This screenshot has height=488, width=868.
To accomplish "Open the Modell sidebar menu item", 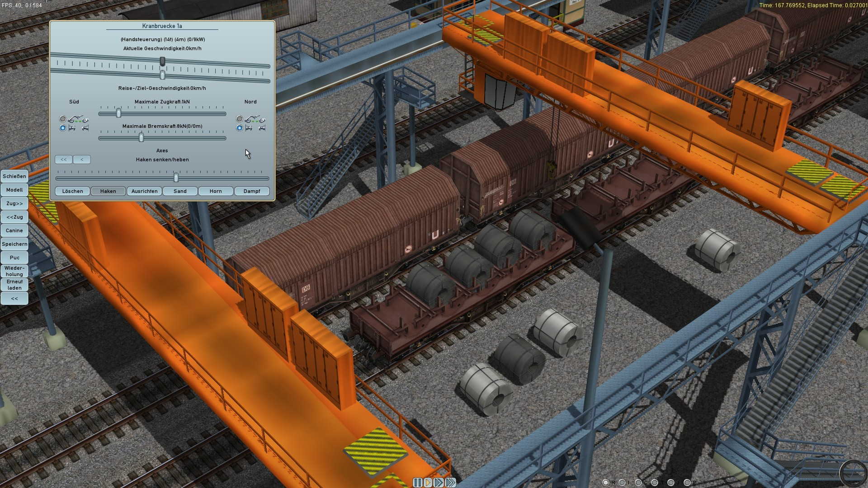I will (14, 190).
